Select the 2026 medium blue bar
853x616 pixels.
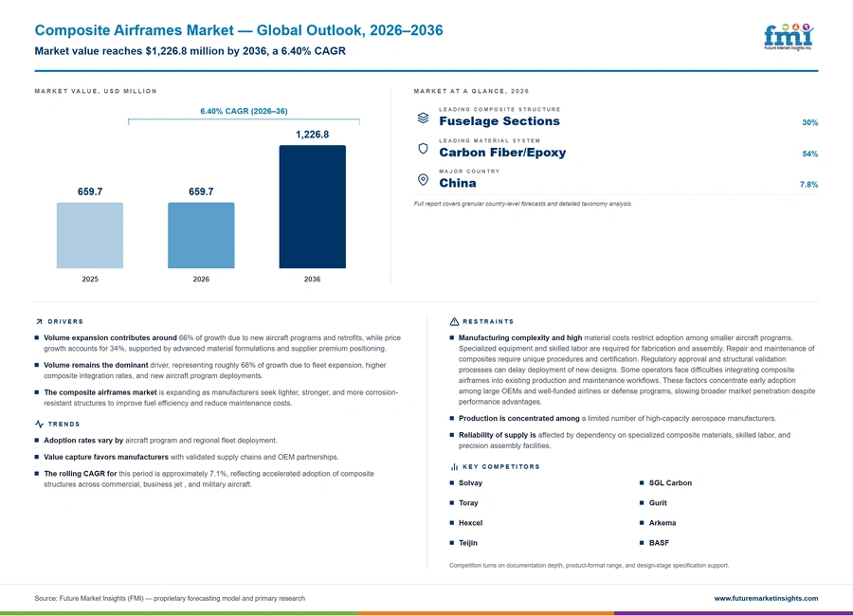pos(201,236)
